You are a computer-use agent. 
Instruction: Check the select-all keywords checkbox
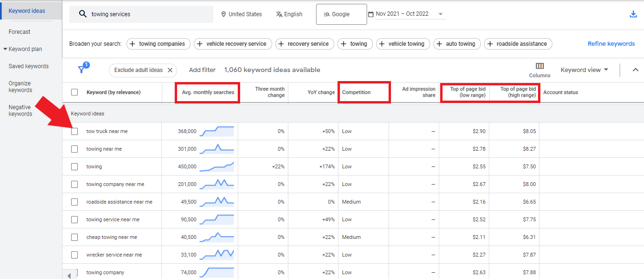74,92
